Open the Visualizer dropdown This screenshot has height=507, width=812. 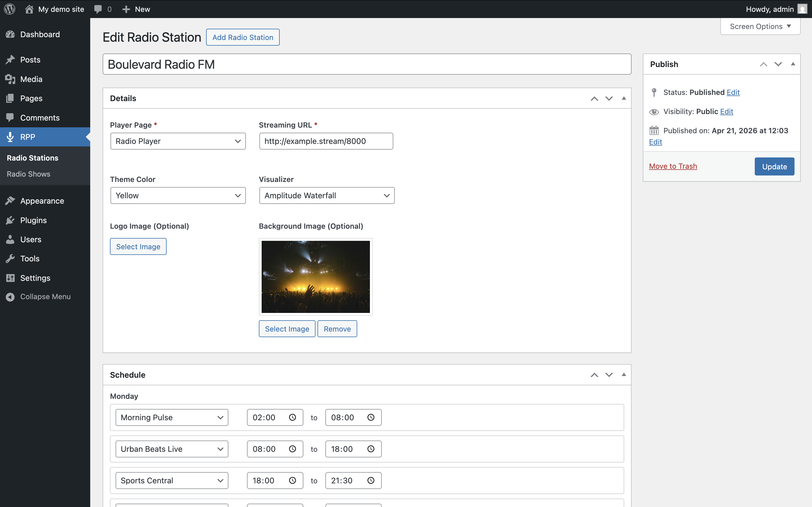pos(326,195)
